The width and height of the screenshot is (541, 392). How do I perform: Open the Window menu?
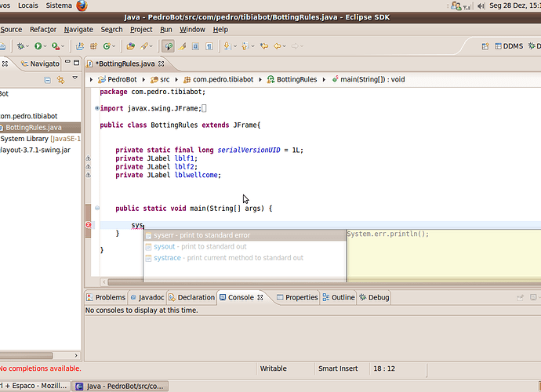coord(192,30)
